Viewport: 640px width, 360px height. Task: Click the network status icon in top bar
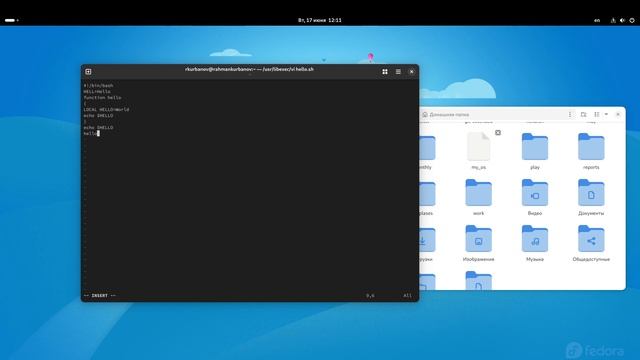tap(613, 20)
